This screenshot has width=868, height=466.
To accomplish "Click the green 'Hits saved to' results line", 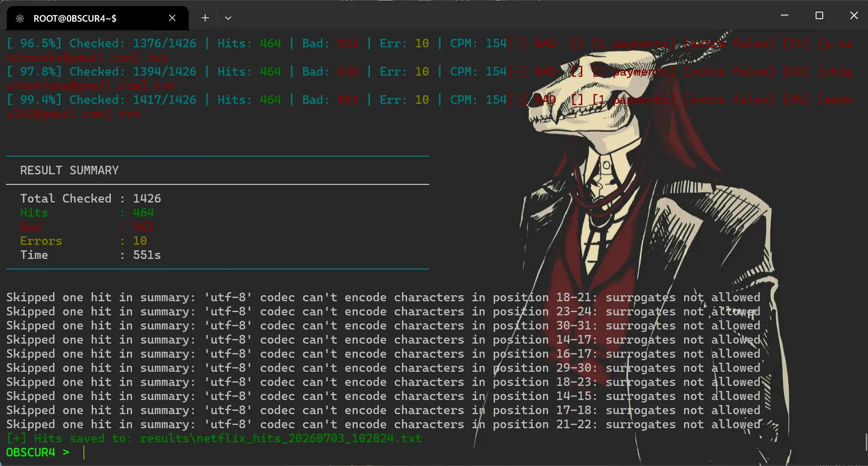I will pyautogui.click(x=214, y=438).
